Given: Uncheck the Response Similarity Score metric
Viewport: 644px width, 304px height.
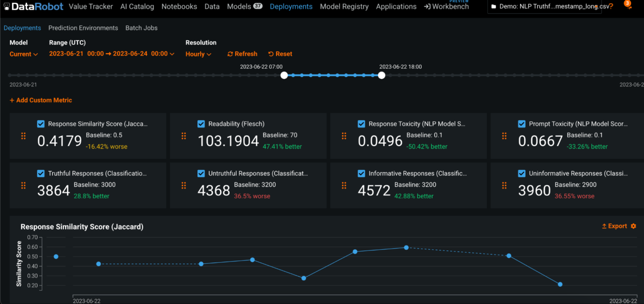Looking at the screenshot, I should click(x=41, y=124).
